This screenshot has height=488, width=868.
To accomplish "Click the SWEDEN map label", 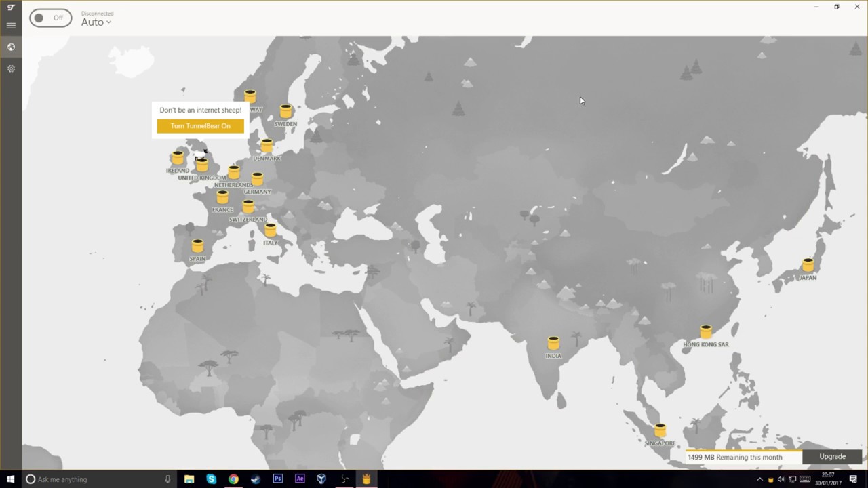I will pyautogui.click(x=285, y=124).
